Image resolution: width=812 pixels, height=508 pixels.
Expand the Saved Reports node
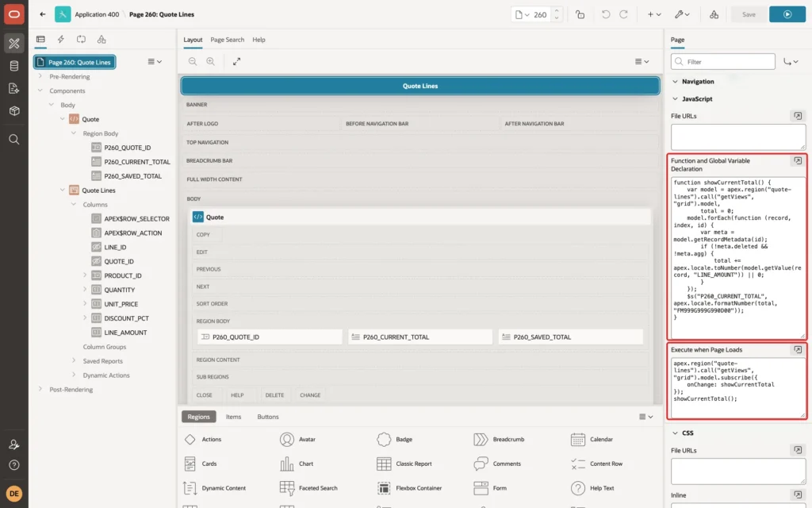pos(74,361)
